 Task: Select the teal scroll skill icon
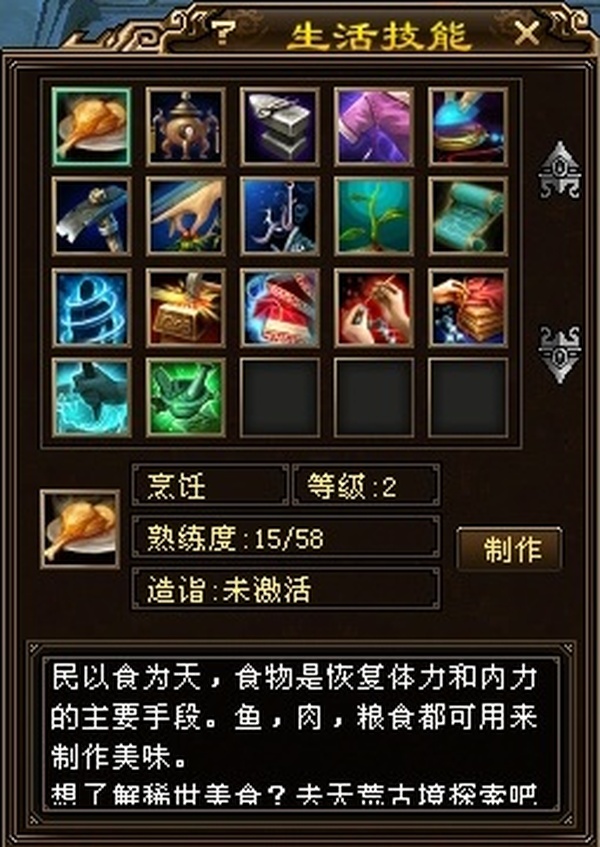click(x=468, y=217)
